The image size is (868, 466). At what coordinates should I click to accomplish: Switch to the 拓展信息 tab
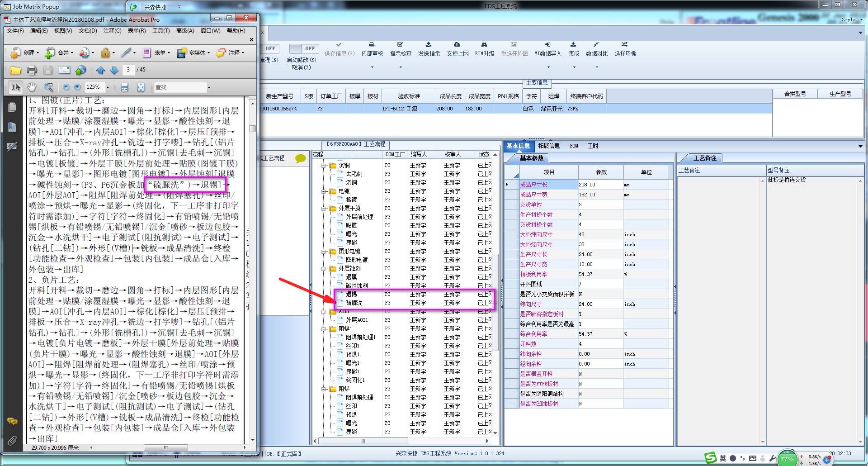click(549, 146)
